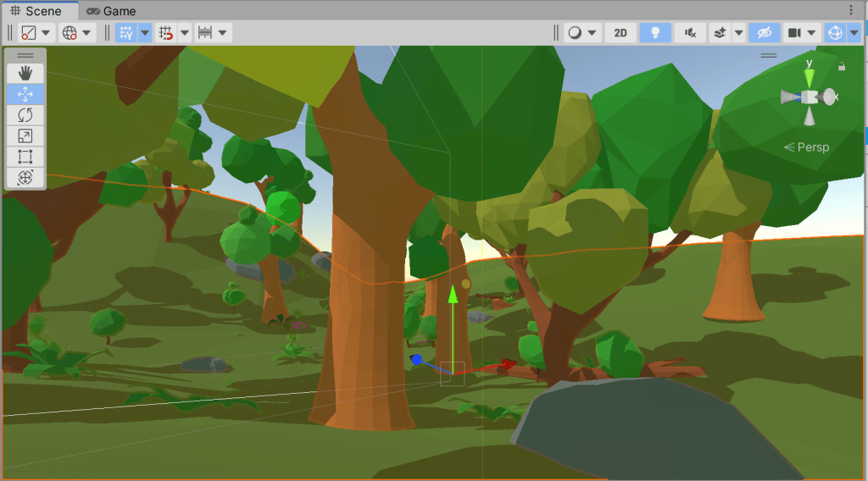This screenshot has width=868, height=481.
Task: Toggle scene lighting with the lightbulb
Action: click(x=655, y=33)
